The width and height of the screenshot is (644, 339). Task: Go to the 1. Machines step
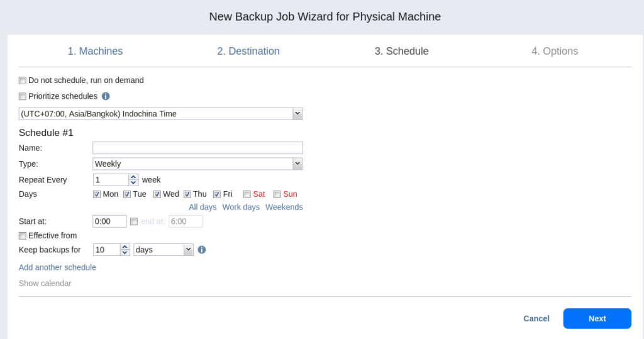(95, 52)
